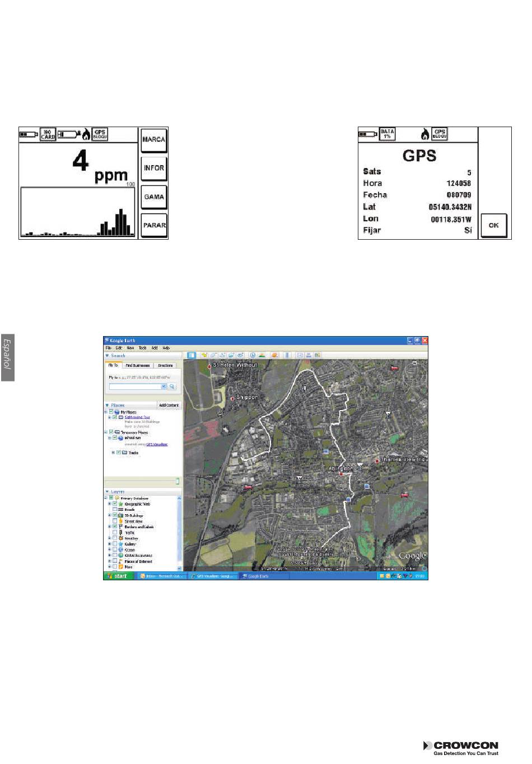532x764 pixels.
Task: Click the Places opacity slider handle
Action: (178, 481)
